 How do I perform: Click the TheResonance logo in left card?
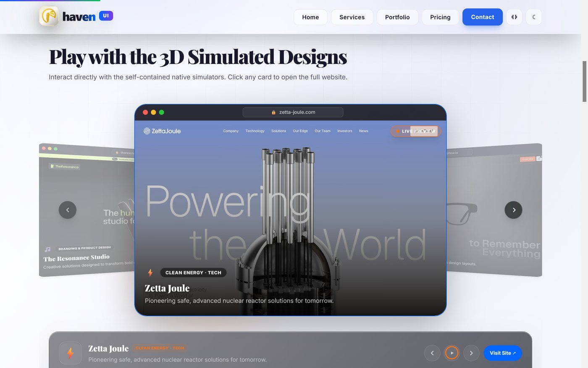click(x=64, y=167)
